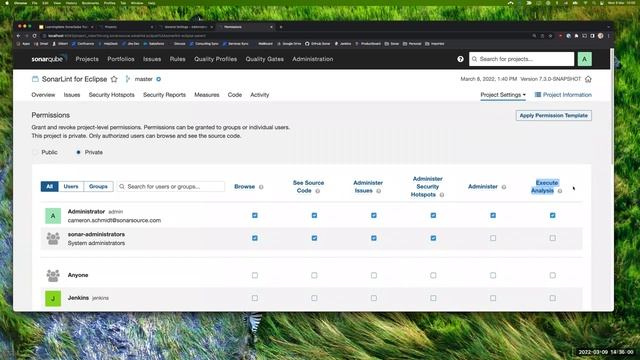Click the browser profile avatar

600,36
